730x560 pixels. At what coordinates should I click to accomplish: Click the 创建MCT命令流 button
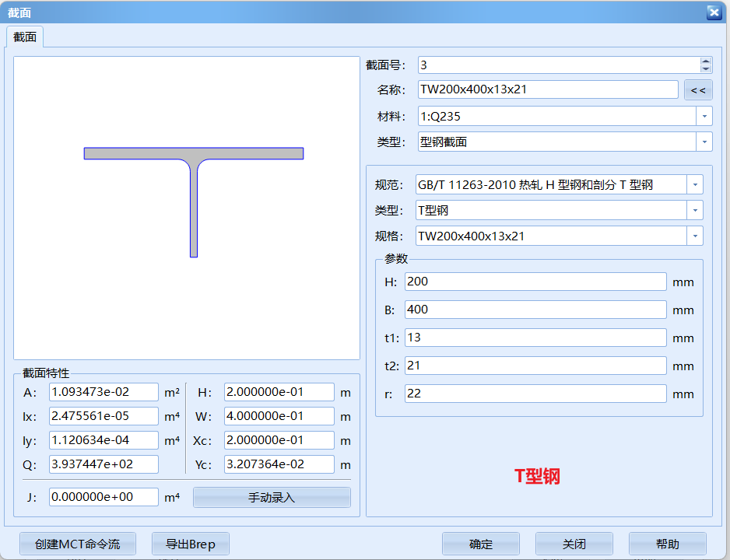[x=78, y=544]
